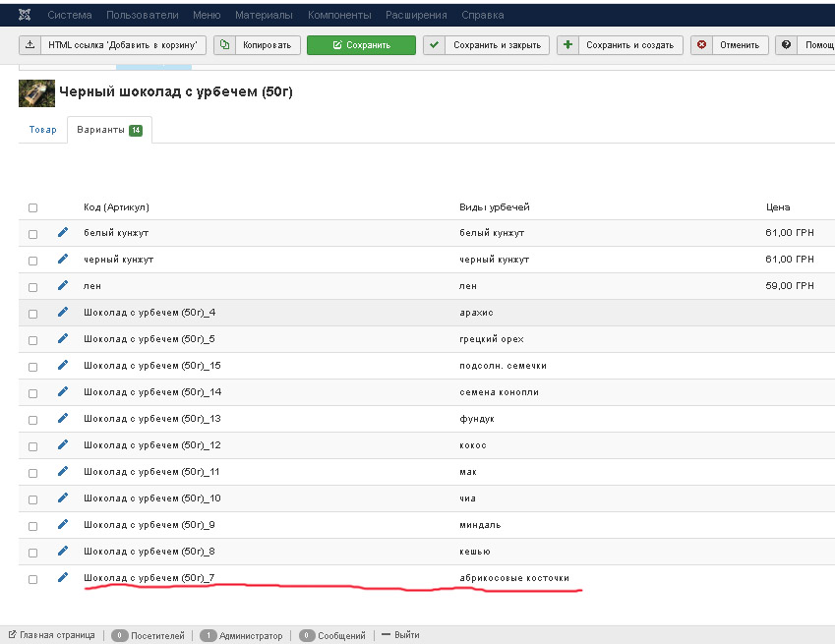Edit the арахис variant pencil icon
This screenshot has width=835, height=644.
point(63,312)
